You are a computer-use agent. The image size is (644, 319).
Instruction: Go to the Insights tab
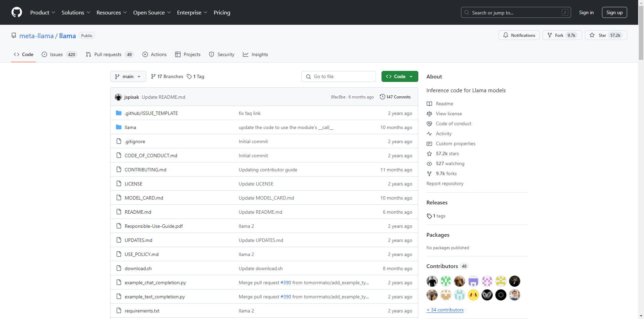coord(255,54)
